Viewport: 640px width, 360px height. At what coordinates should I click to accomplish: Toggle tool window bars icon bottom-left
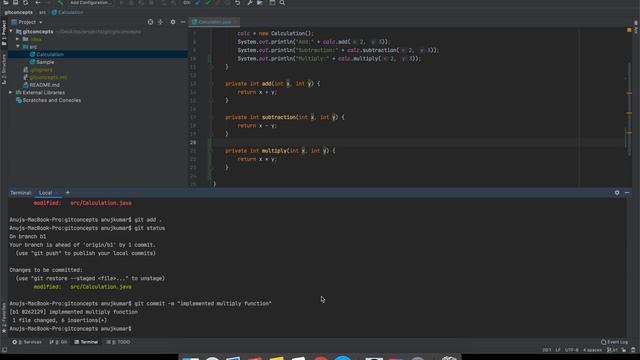4,350
